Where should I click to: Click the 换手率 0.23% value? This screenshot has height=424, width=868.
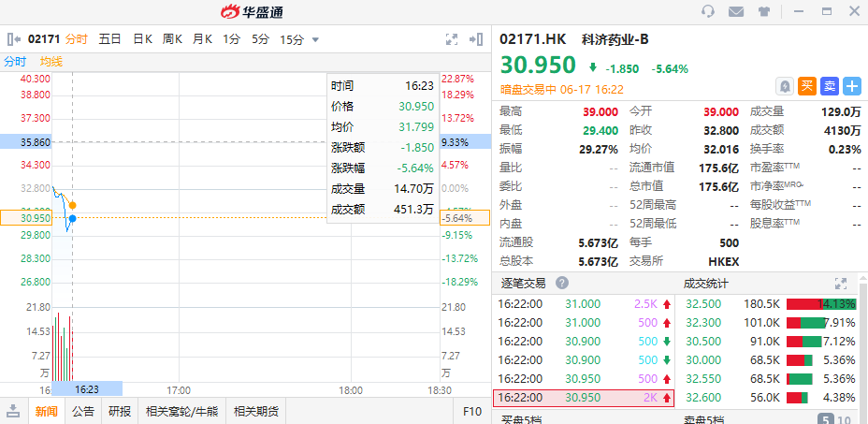tap(845, 149)
